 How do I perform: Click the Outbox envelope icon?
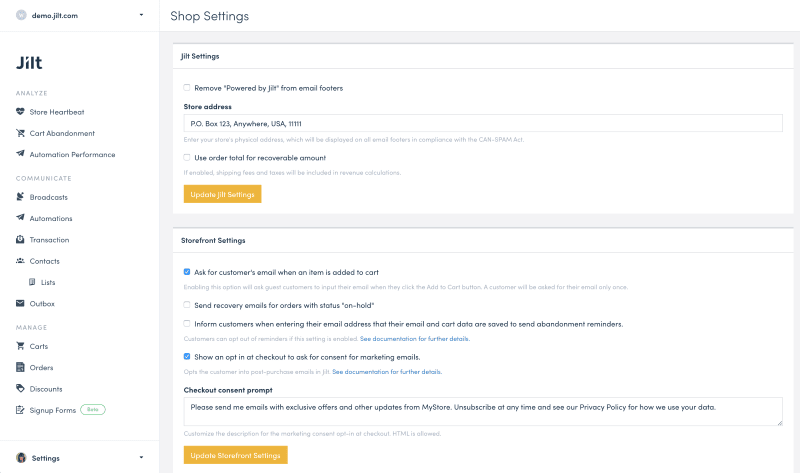(20, 303)
